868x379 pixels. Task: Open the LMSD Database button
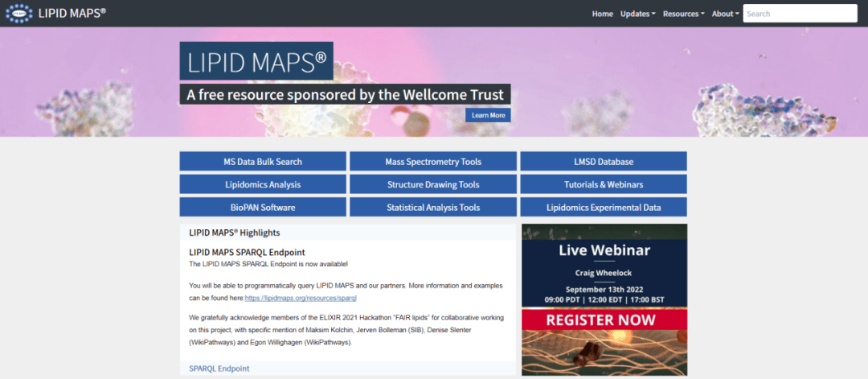pos(604,162)
